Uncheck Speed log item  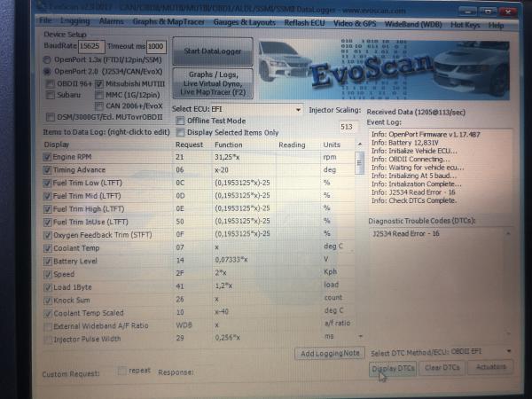click(48, 274)
